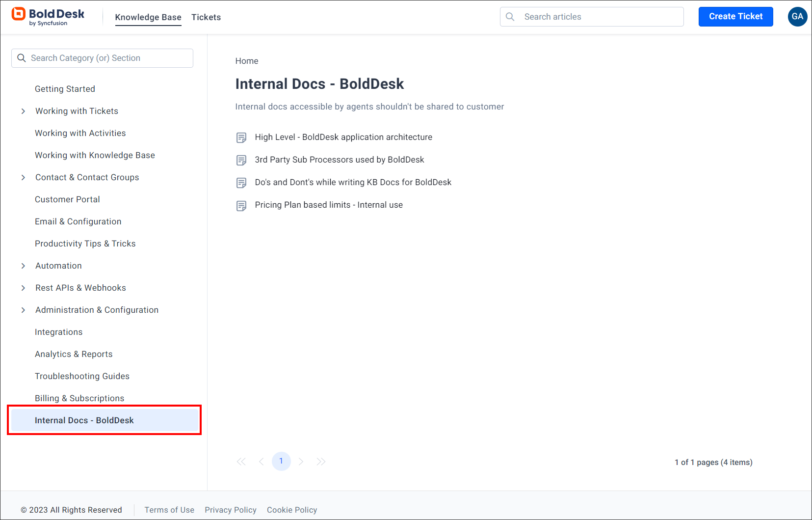Select Contact & Contact Groups category

point(87,177)
